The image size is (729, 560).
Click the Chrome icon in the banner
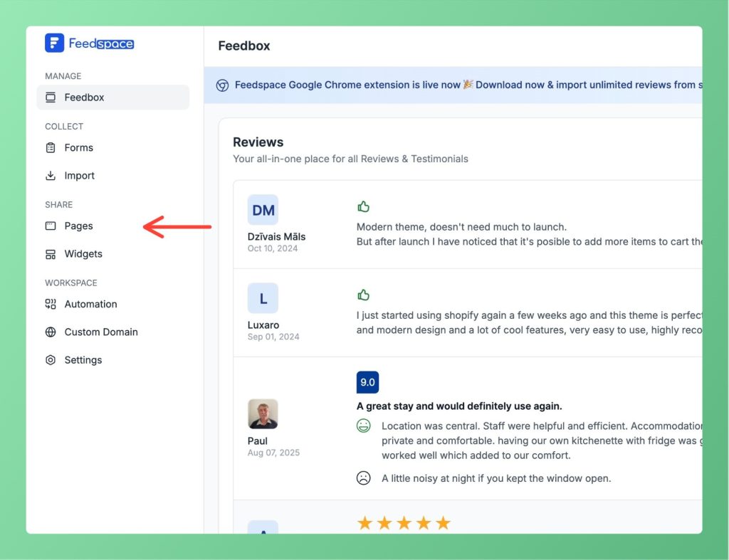(x=222, y=85)
